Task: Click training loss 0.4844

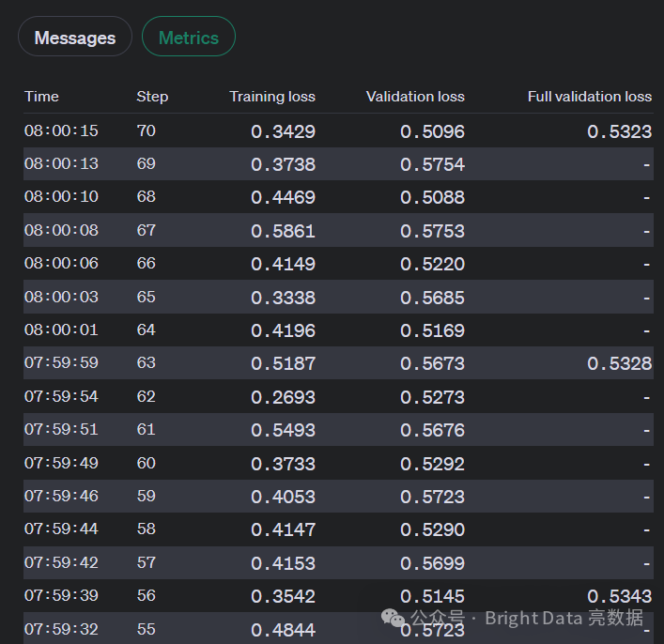Action: [283, 630]
